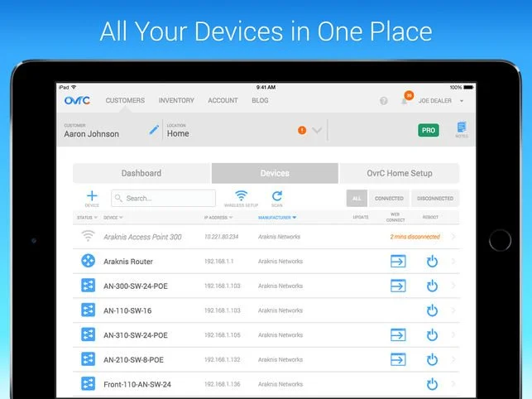Click the 2 mins disconnected status
The width and height of the screenshot is (532, 399).
point(415,237)
